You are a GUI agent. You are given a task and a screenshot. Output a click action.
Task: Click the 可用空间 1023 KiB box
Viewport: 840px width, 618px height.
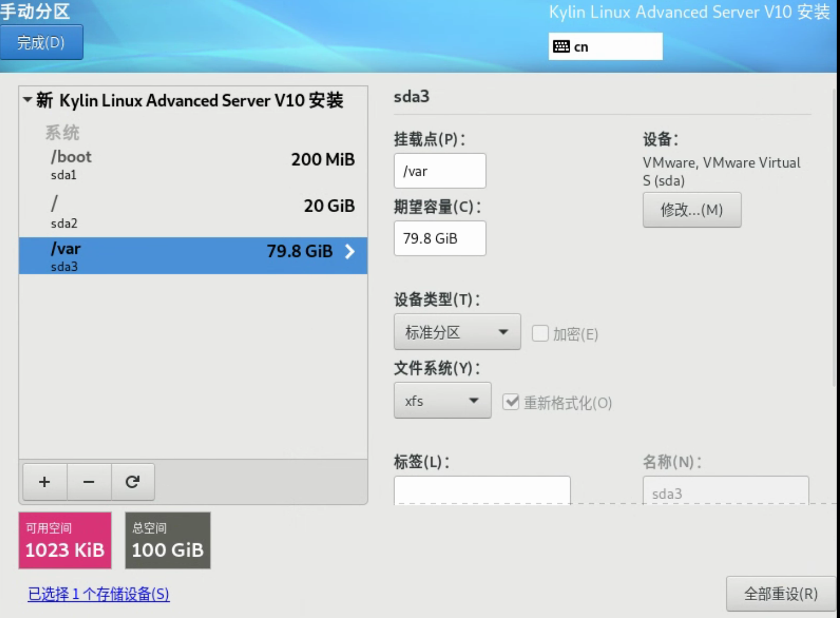pos(65,540)
